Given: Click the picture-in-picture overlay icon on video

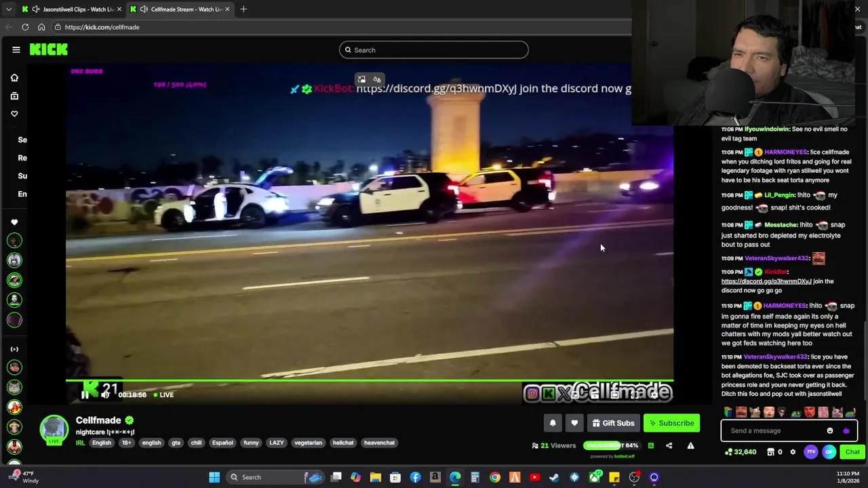Looking at the screenshot, I should 361,80.
